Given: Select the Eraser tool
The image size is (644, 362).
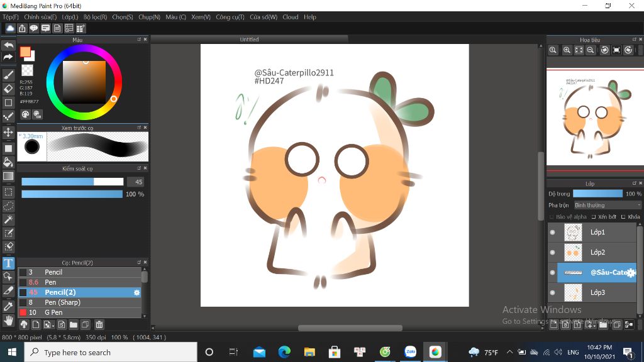Looking at the screenshot, I should (x=8, y=89).
